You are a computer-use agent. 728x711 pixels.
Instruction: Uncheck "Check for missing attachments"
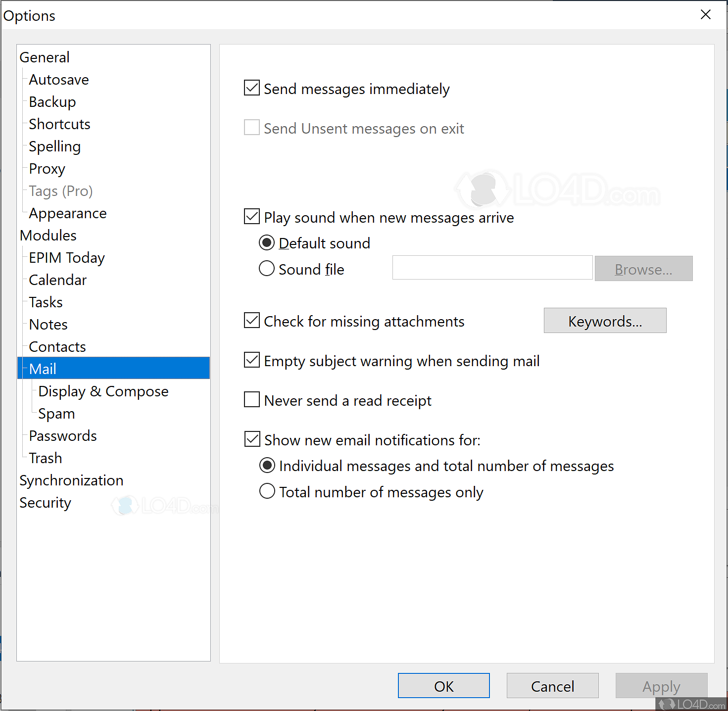coord(251,320)
